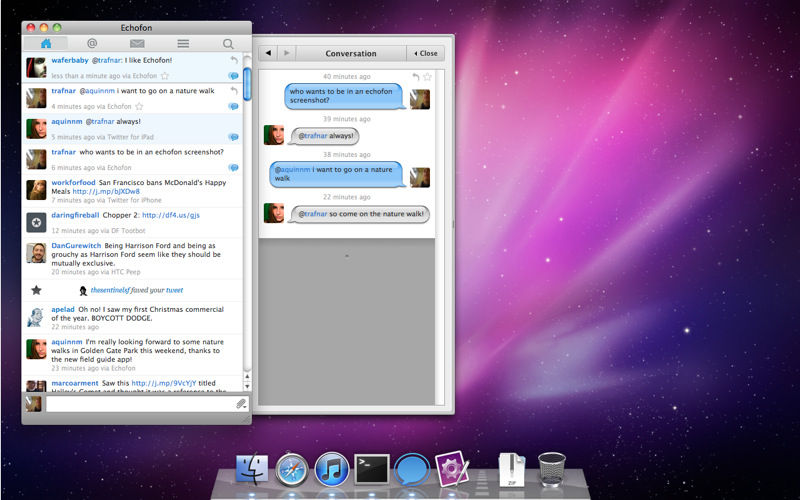Screen dimensions: 800x500
Task: Click the @trafnar mention in 'always!' bubble
Action: [x=313, y=136]
